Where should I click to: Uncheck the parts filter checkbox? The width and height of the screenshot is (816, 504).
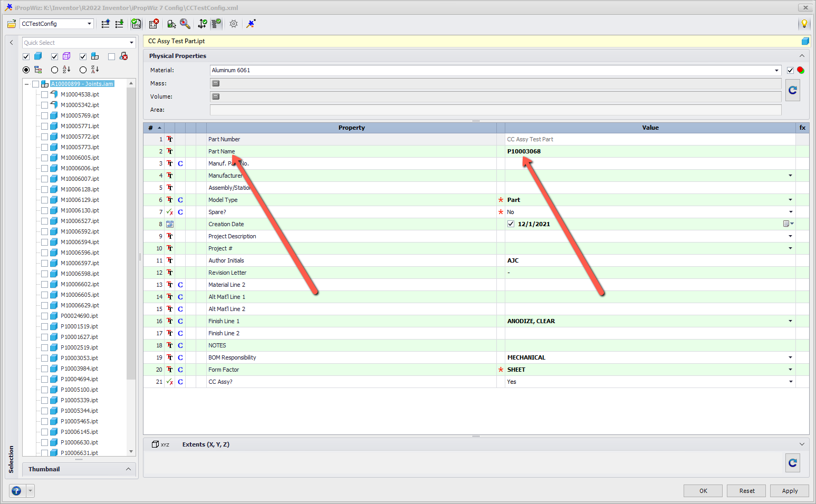coord(26,56)
